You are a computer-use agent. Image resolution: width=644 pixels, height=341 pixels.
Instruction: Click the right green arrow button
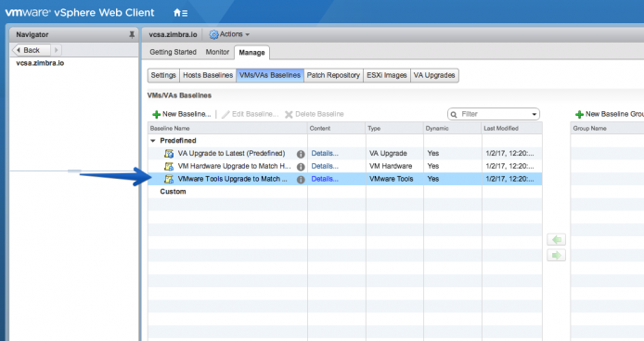pyautogui.click(x=556, y=255)
